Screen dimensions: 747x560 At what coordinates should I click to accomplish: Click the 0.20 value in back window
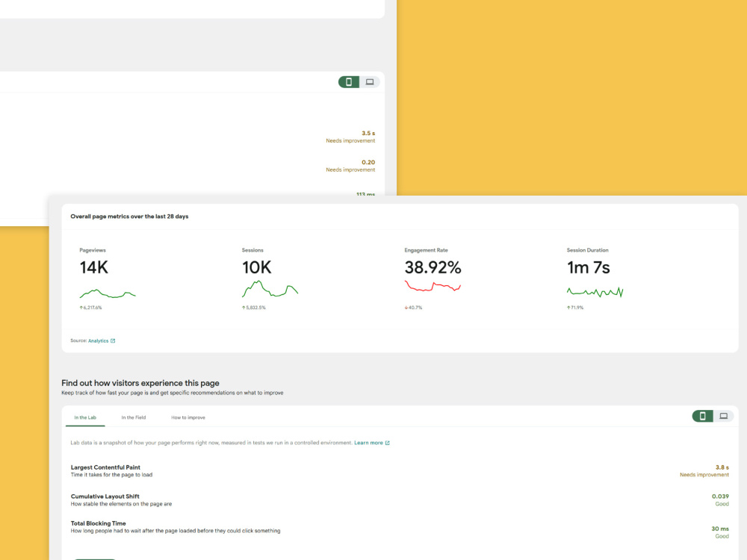368,162
